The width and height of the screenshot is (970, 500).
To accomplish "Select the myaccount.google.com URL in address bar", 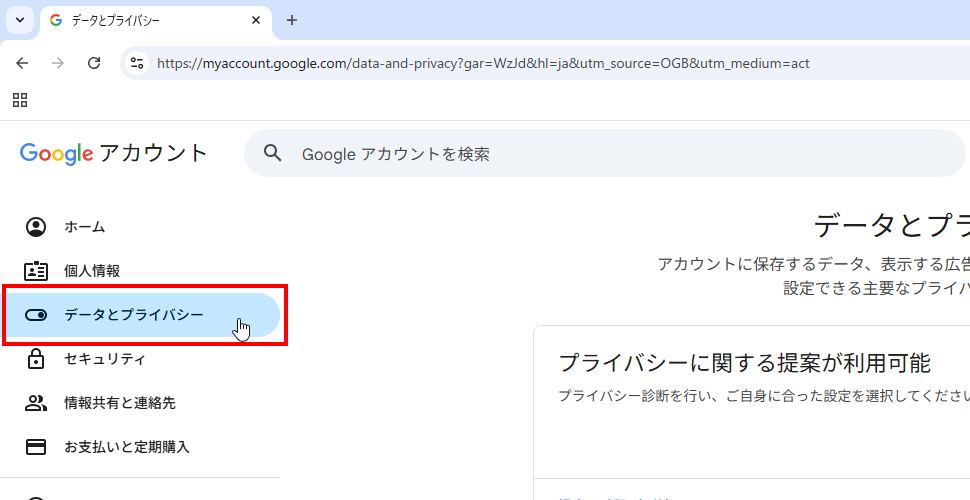I will 483,63.
